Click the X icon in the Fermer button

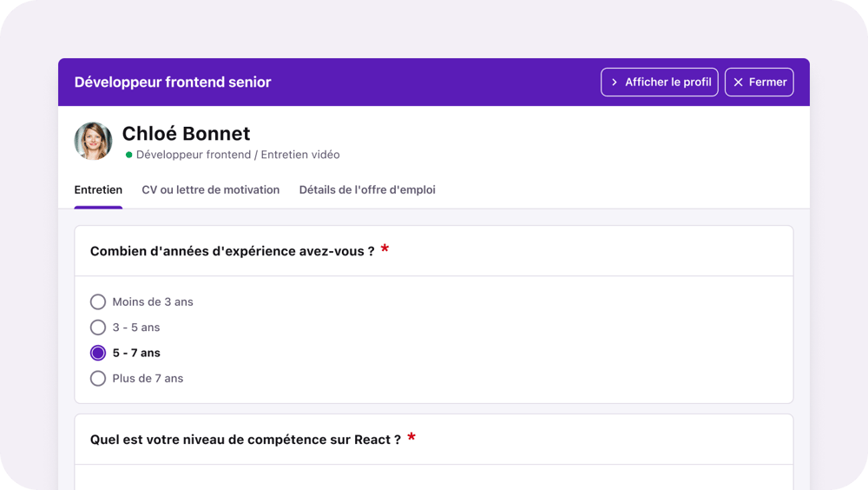coord(739,83)
